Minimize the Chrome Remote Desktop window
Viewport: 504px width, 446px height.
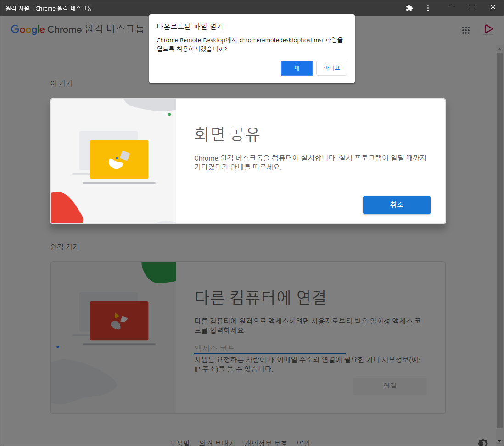coord(451,7)
